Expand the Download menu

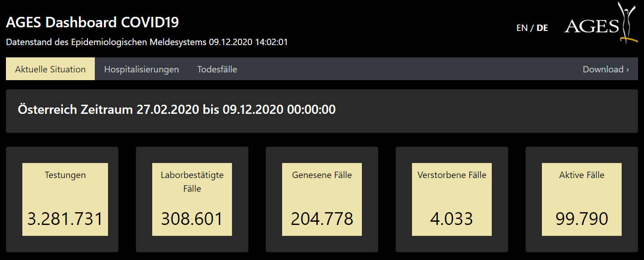point(606,69)
